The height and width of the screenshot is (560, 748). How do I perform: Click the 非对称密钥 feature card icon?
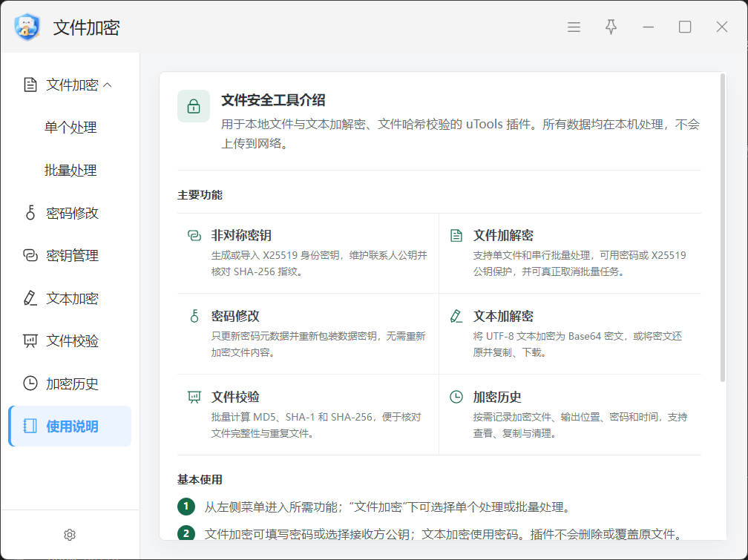pos(194,236)
